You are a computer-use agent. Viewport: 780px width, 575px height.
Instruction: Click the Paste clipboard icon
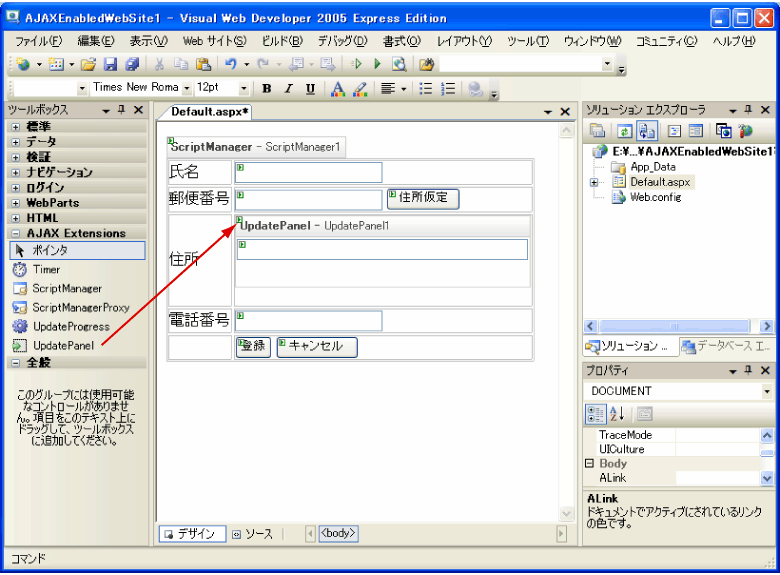coord(203,64)
